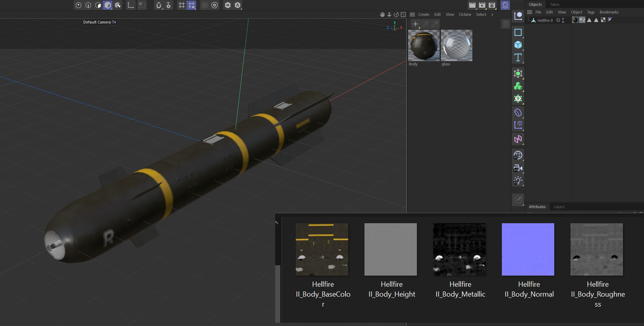Viewport: 644px width, 326px height.
Task: Render to Picture Viewer clapperboard play icon
Action: [482, 5]
